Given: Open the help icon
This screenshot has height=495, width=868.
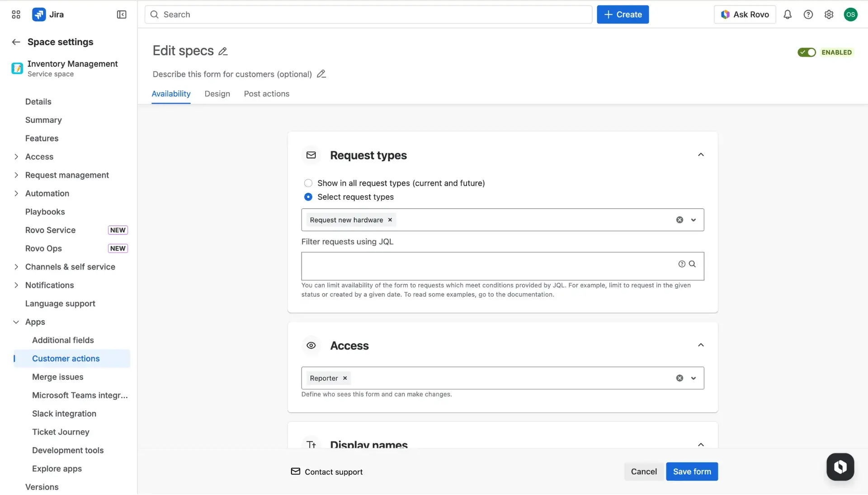Looking at the screenshot, I should click(808, 14).
